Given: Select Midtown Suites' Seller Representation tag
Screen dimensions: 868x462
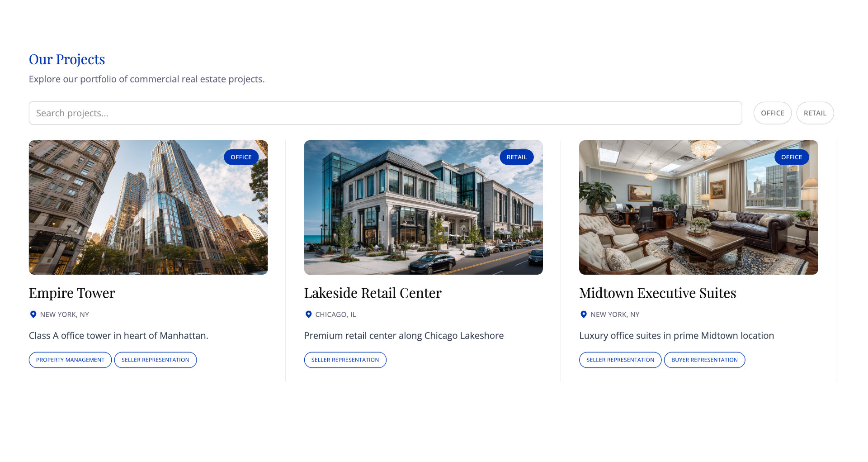Looking at the screenshot, I should 620,360.
